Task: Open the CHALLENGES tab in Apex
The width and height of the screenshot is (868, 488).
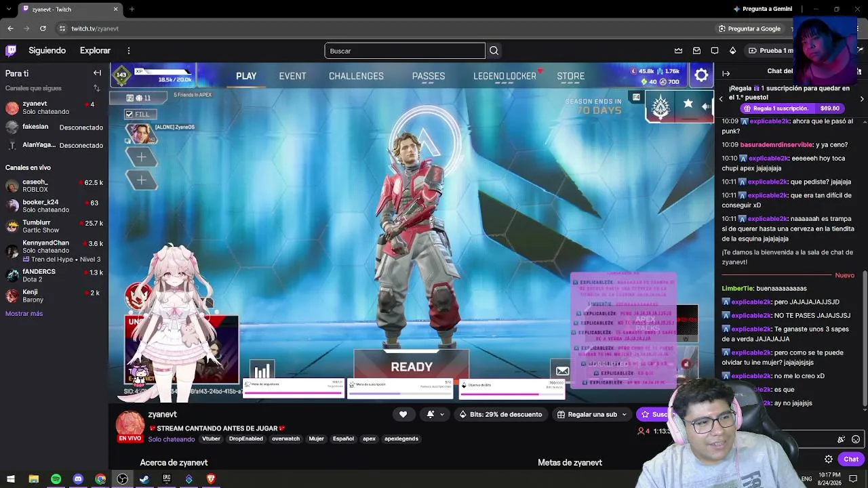Action: (356, 76)
